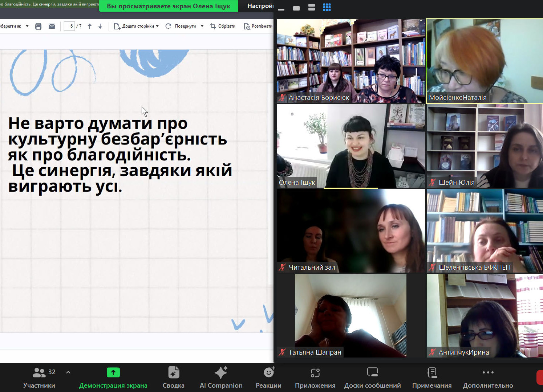Click the Зберегти як label
The image size is (543, 392).
tap(11, 26)
